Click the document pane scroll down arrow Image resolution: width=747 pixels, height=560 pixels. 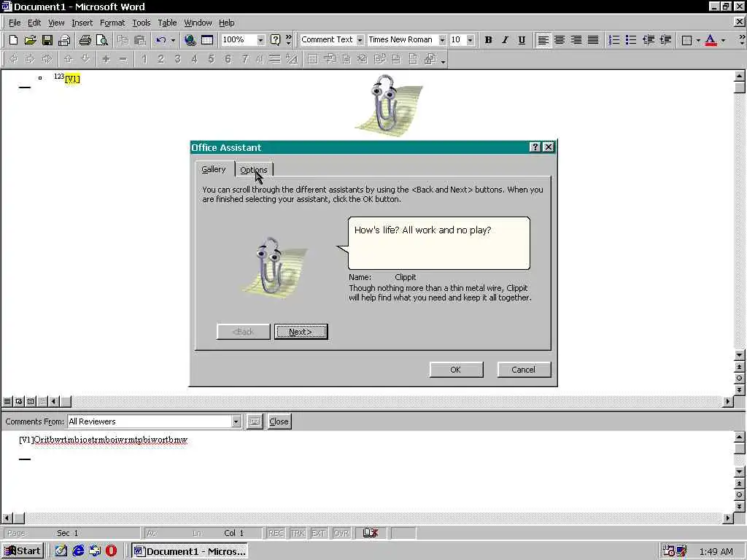(740, 355)
